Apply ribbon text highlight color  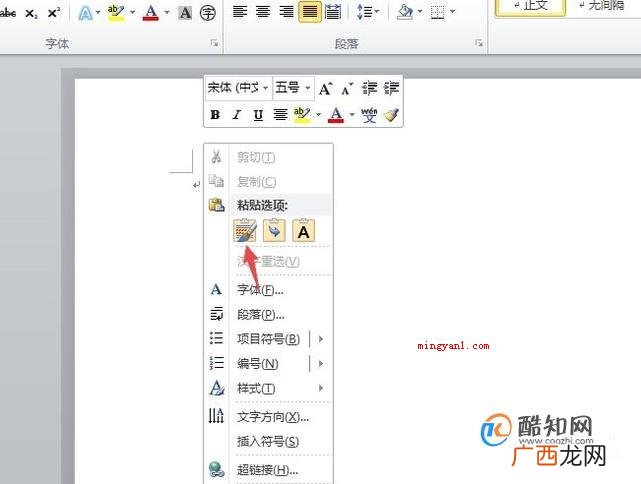click(x=116, y=13)
